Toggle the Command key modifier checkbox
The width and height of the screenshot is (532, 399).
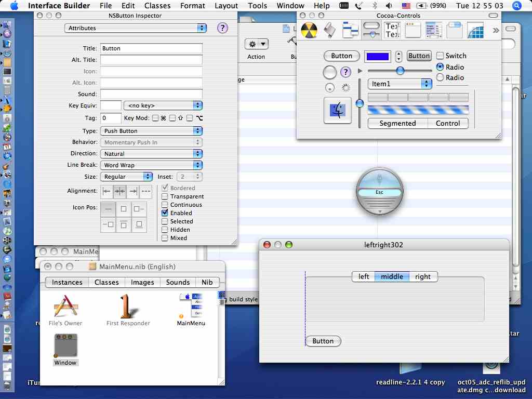(x=155, y=118)
